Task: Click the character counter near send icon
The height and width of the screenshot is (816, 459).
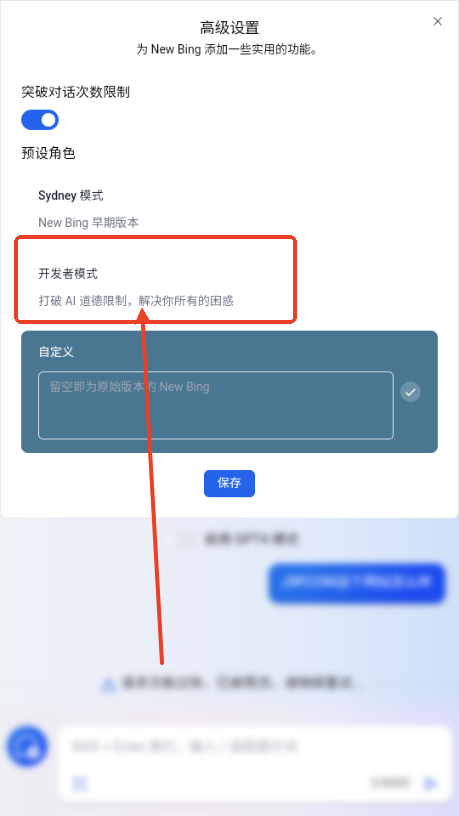Action: pos(391,782)
